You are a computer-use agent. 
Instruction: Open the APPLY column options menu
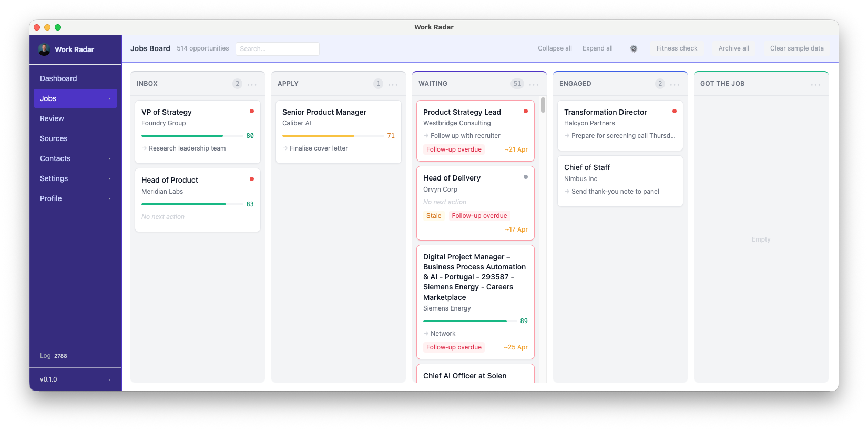[x=393, y=84]
